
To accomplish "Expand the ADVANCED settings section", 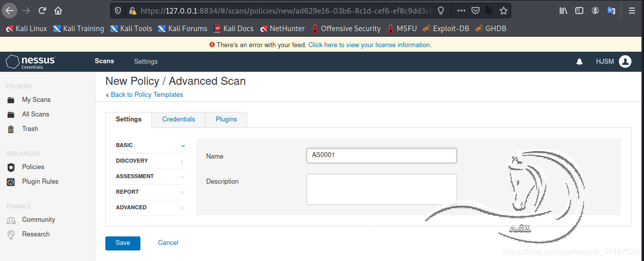I will click(x=150, y=208).
